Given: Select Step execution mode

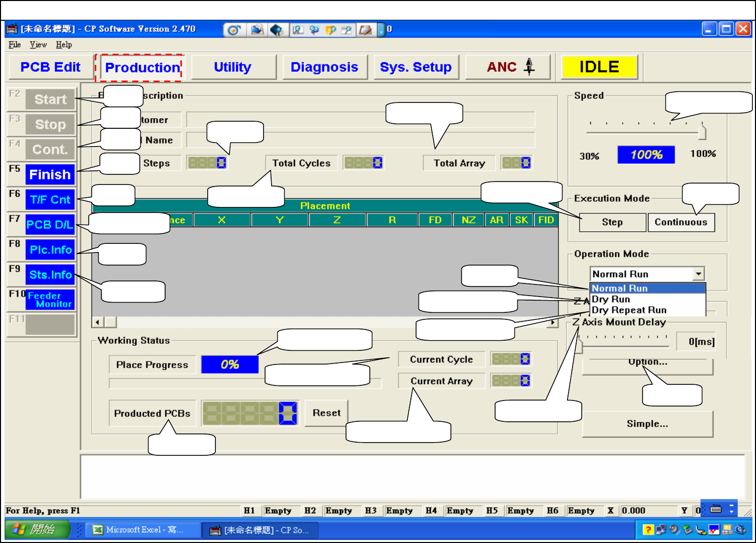Looking at the screenshot, I should pos(613,222).
